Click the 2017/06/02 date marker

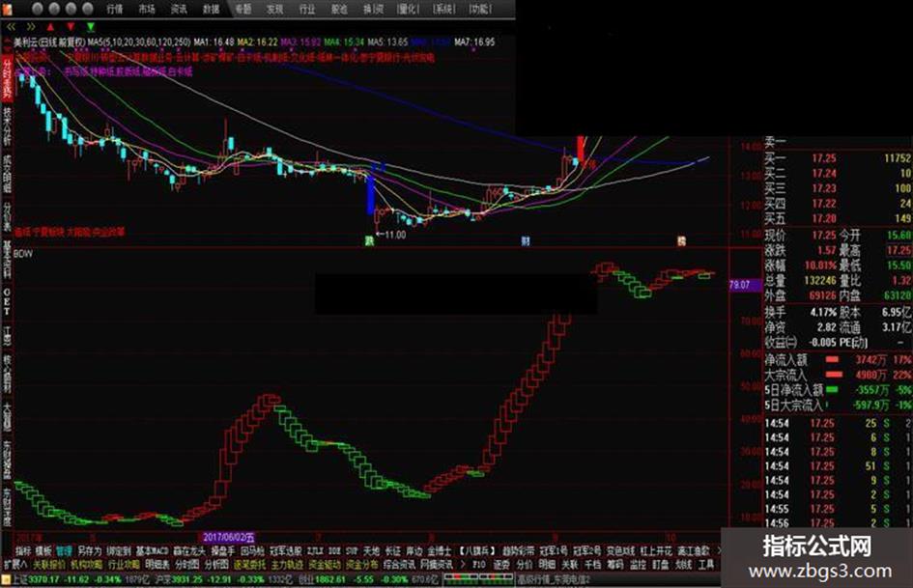click(x=228, y=537)
